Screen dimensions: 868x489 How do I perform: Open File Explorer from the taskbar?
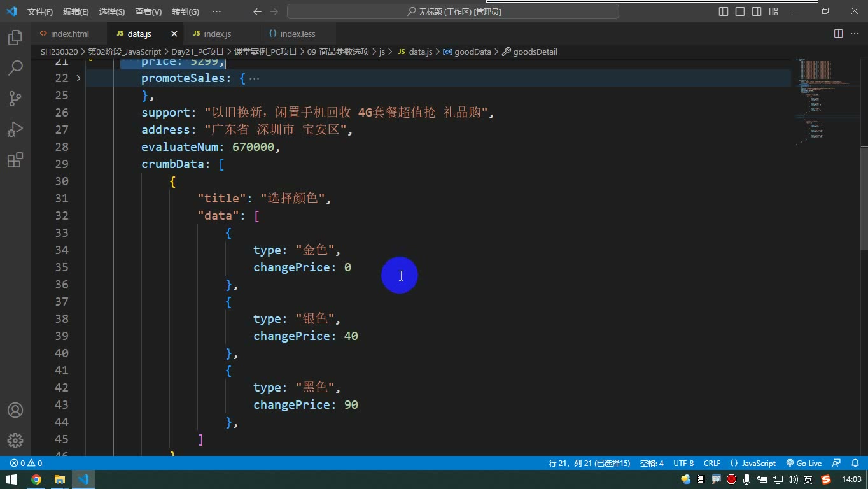59,479
